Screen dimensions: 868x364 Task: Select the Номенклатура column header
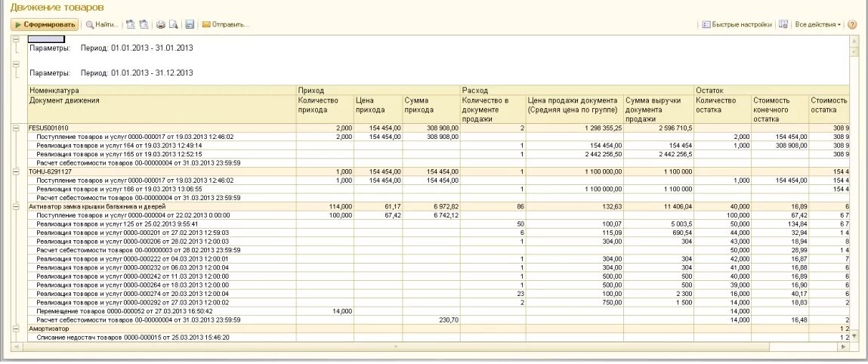(162, 90)
